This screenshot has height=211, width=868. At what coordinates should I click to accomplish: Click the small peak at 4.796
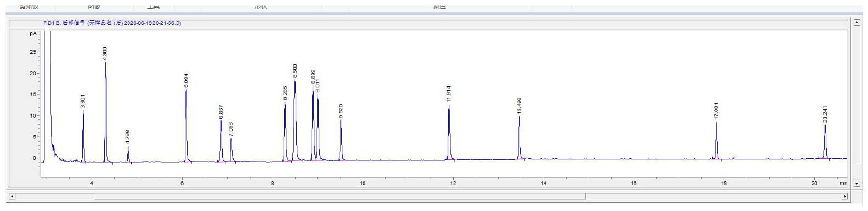(x=128, y=154)
